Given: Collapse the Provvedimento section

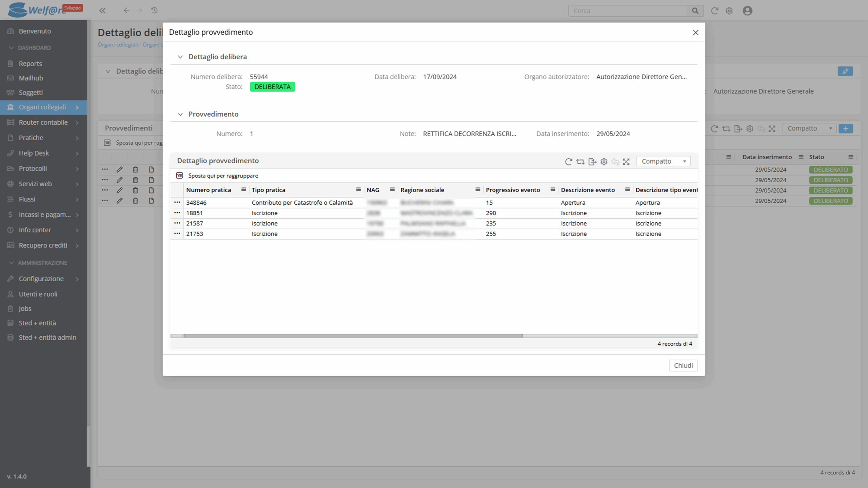Looking at the screenshot, I should [x=180, y=114].
